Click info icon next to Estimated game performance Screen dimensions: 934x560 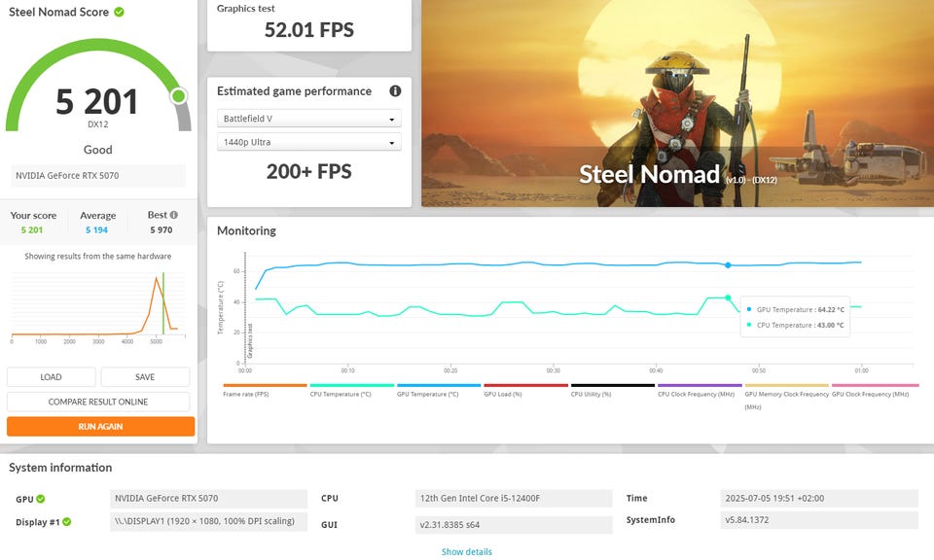point(395,91)
